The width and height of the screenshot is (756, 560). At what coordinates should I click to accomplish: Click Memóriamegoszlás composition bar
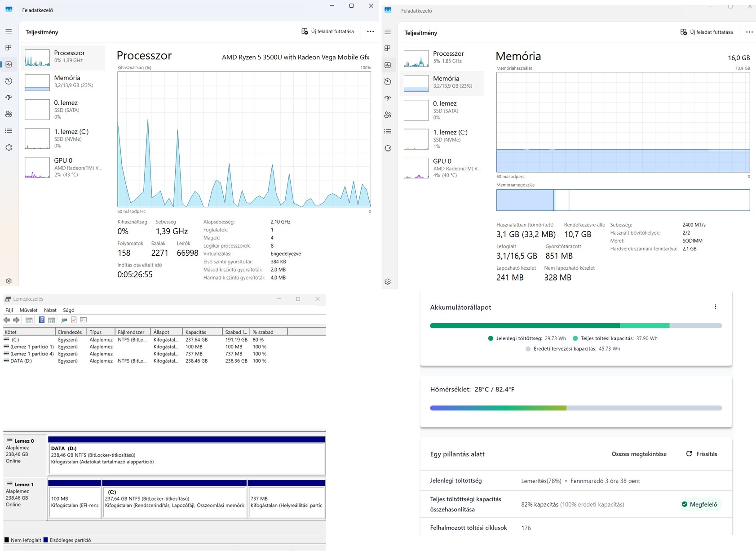[623, 200]
